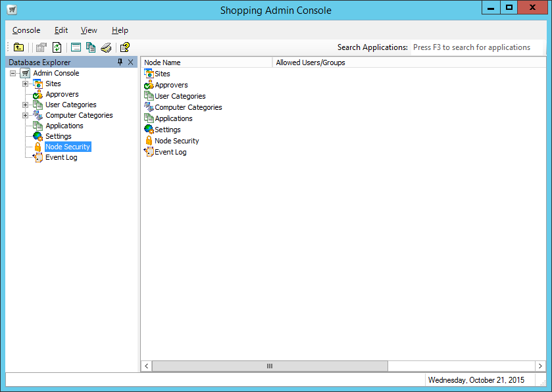This screenshot has height=392, width=552.
Task: Close the Database Explorer panel
Action: [x=130, y=62]
